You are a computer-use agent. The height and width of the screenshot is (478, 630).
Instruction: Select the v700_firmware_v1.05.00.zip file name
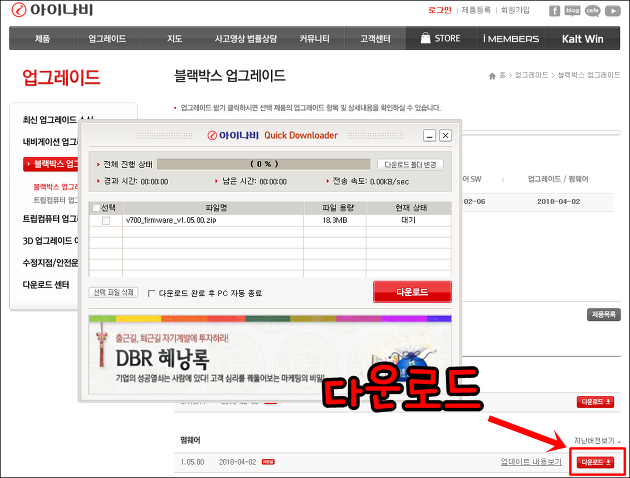171,220
